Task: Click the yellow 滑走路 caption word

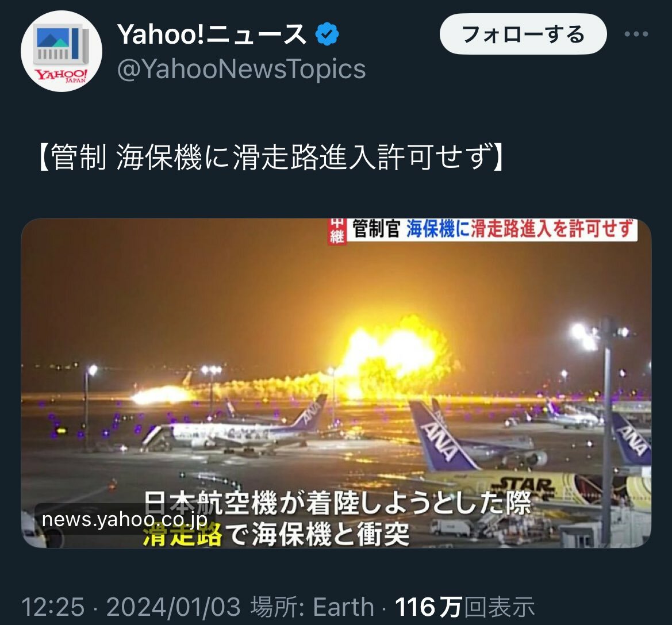Action: 183,535
